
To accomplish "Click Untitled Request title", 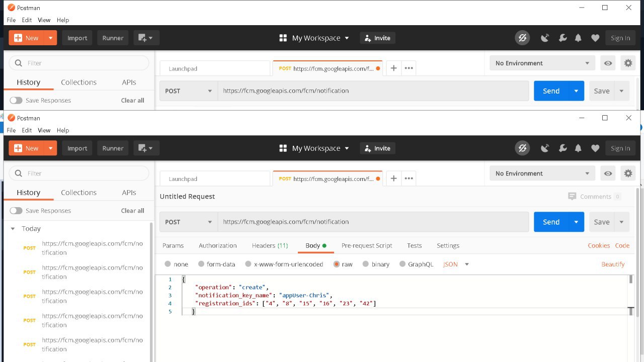I will (x=187, y=197).
